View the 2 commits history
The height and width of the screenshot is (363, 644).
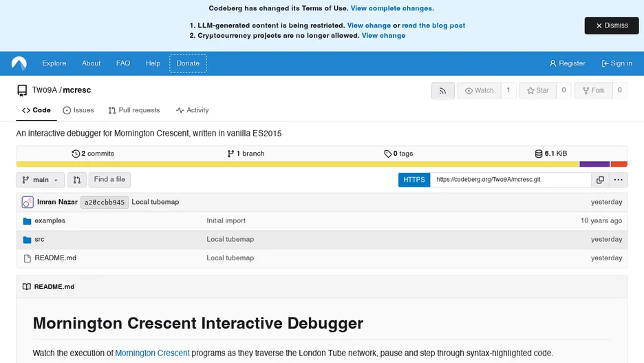point(93,154)
